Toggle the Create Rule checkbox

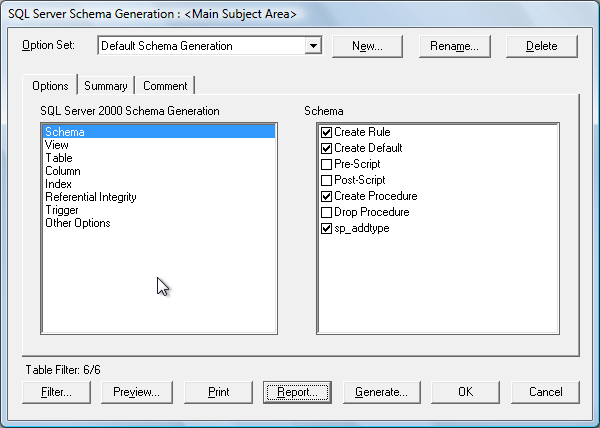(326, 132)
